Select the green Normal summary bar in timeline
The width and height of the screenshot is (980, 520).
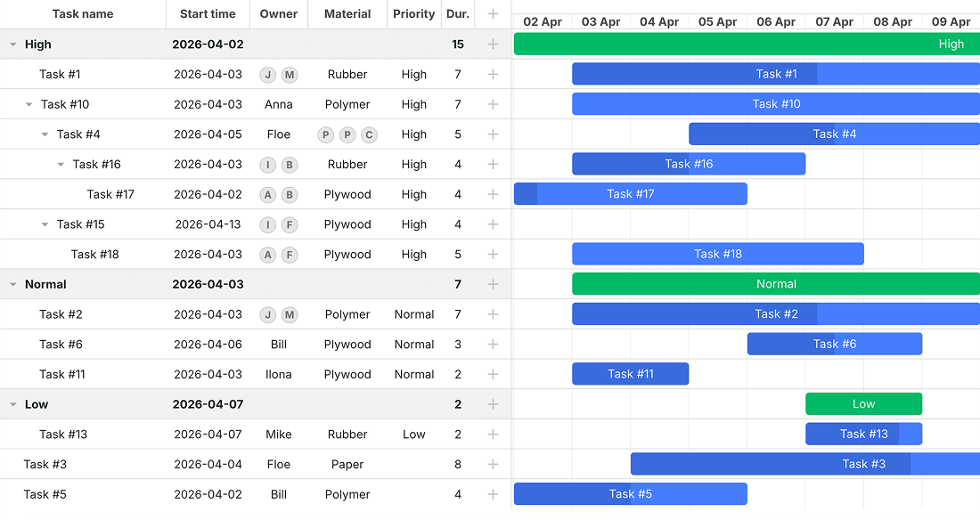coord(776,284)
